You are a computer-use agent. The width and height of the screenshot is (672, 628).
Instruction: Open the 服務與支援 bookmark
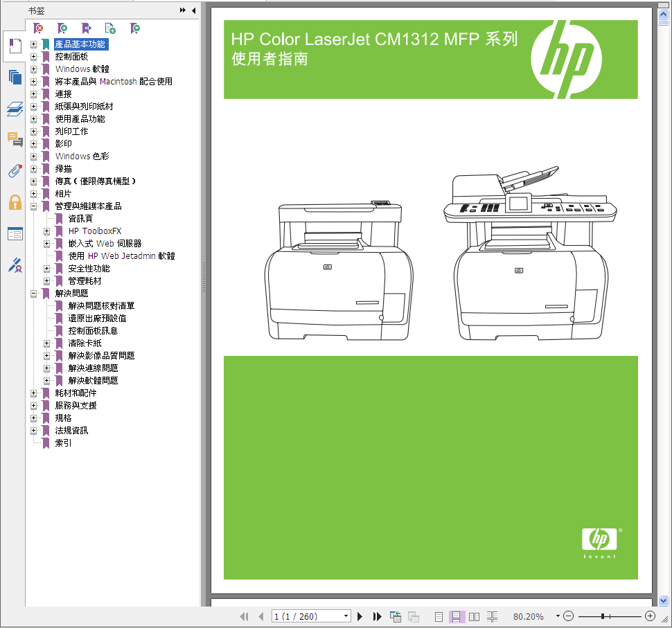coord(76,405)
